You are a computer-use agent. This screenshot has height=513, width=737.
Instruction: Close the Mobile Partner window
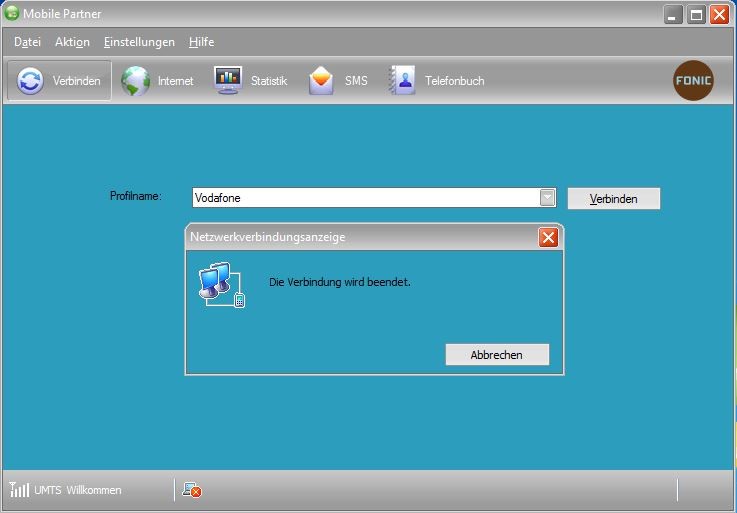coord(719,15)
